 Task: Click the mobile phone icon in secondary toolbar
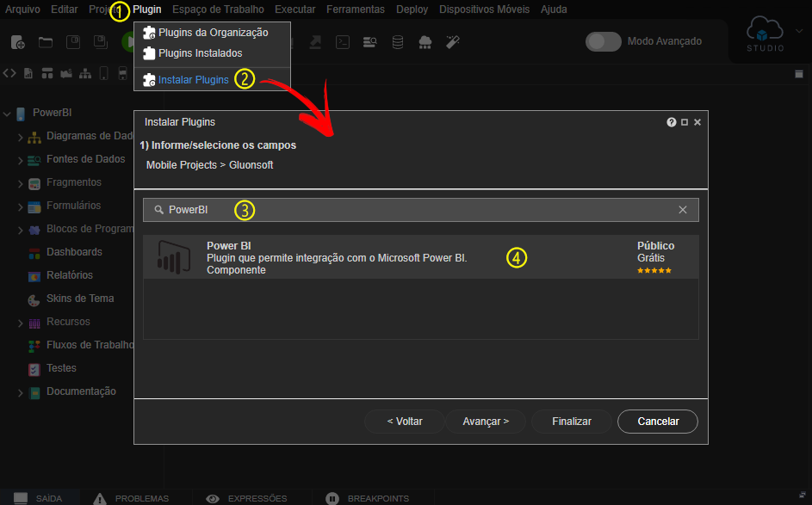coord(103,73)
